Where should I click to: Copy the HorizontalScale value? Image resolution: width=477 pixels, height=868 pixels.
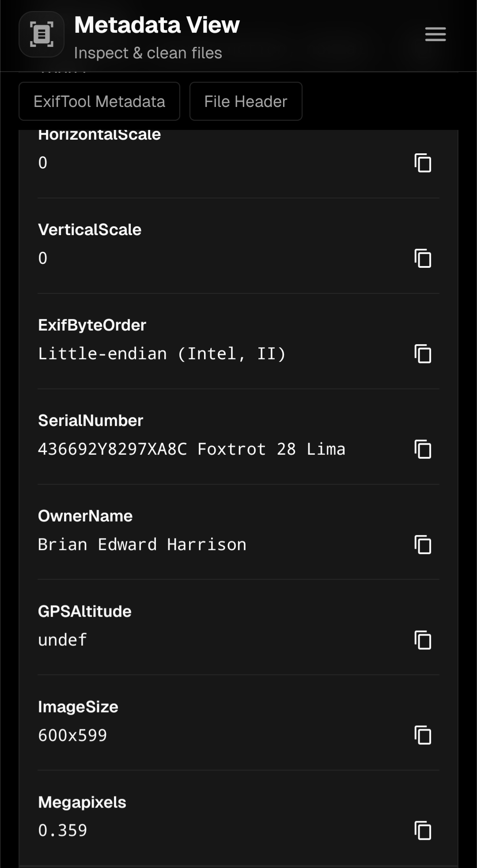tap(423, 163)
